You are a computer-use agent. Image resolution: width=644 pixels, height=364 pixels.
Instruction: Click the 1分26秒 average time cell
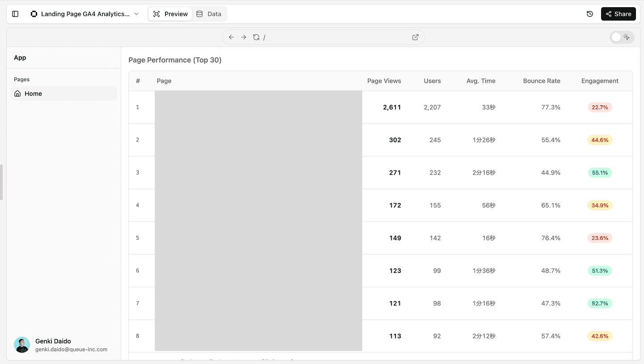coord(484,140)
